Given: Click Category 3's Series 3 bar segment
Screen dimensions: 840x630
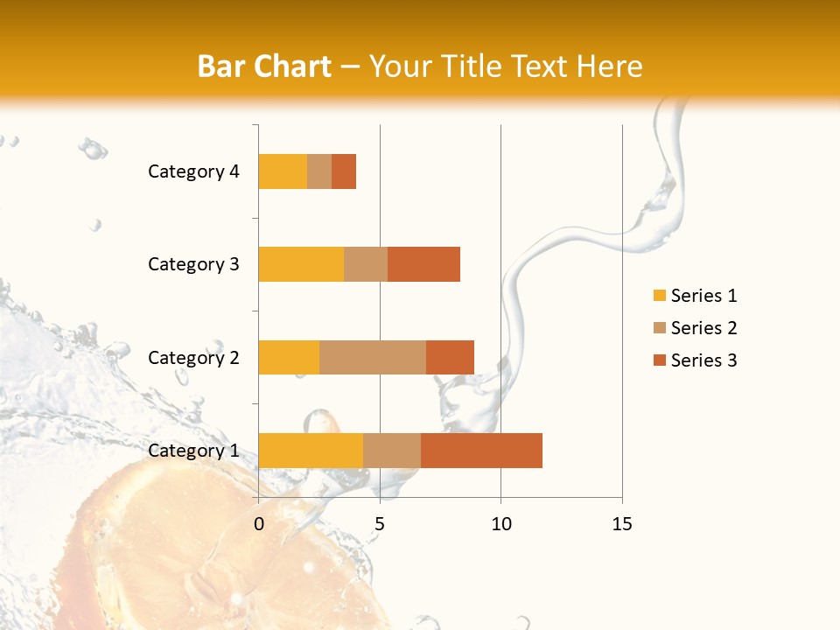Looking at the screenshot, I should 423,264.
